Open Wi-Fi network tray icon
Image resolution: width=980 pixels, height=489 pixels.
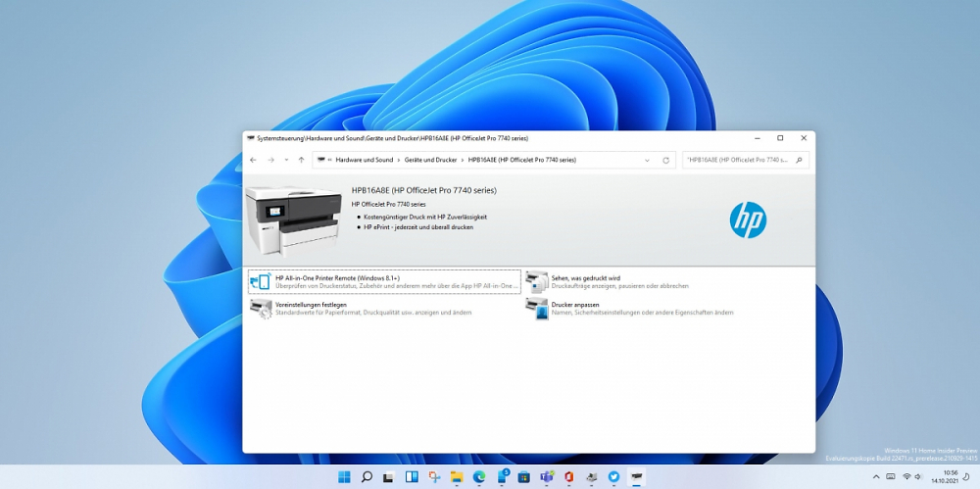(x=906, y=477)
